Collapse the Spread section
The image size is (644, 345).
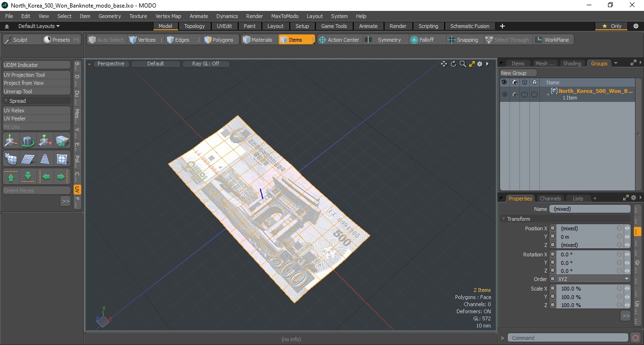pyautogui.click(x=6, y=101)
